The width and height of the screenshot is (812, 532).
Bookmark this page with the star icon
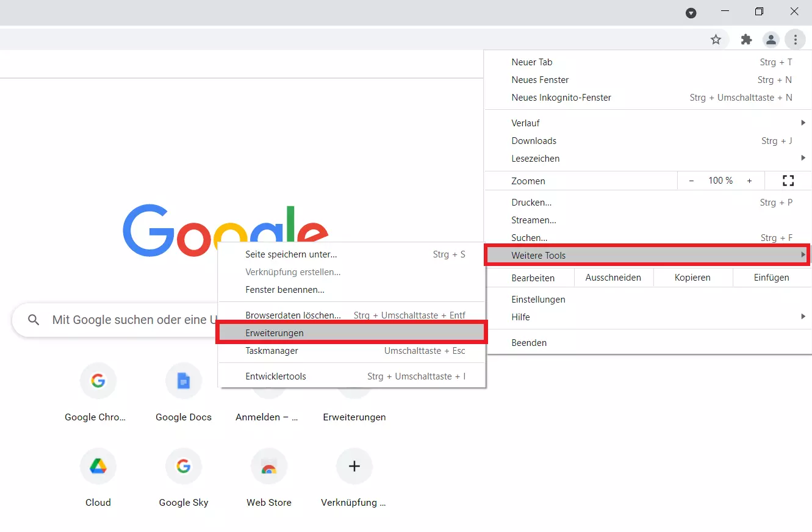point(716,40)
